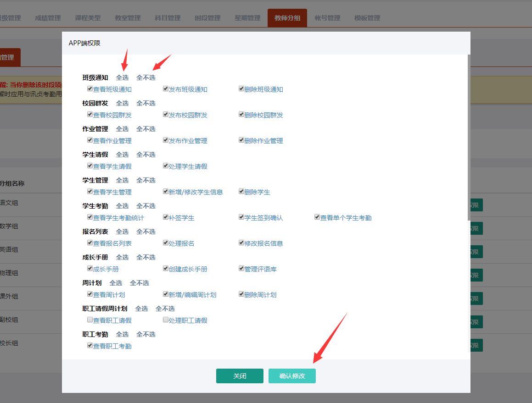Click 全不选 for 学生请假

click(x=146, y=155)
